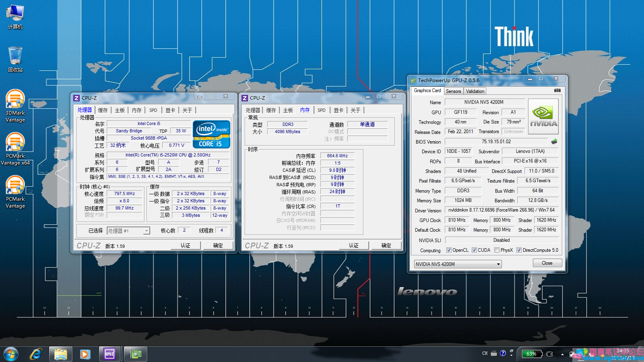Click the BIOS Version field 75.19.15.01.02
Image resolution: width=644 pixels, height=362 pixels.
[x=496, y=142]
